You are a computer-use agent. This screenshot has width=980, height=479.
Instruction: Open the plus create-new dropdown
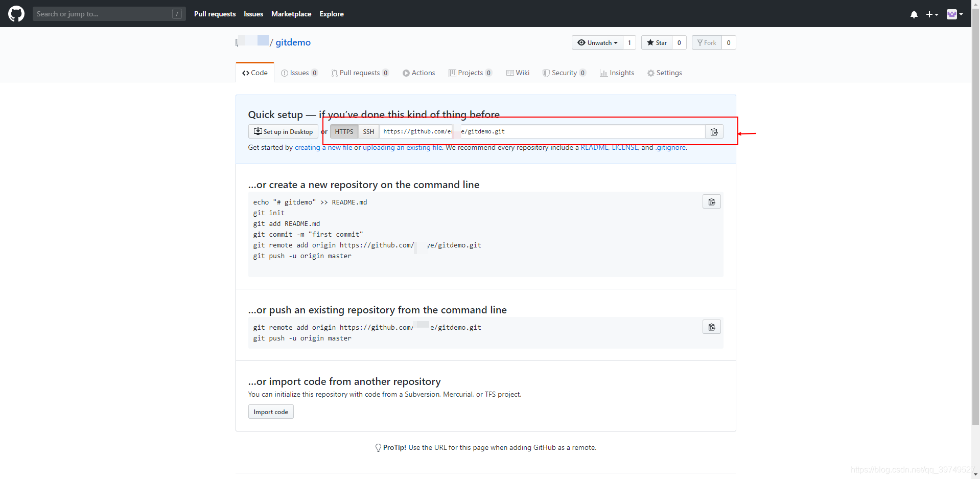point(932,14)
